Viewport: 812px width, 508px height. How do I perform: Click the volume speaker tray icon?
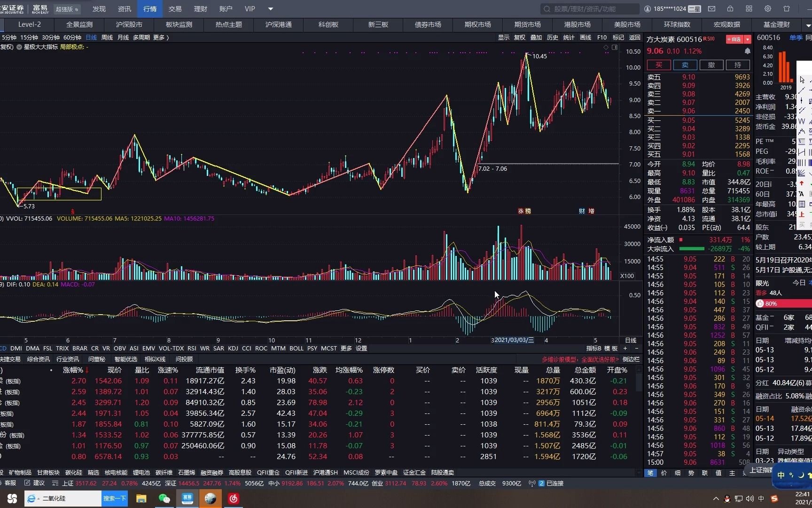pyautogui.click(x=750, y=499)
